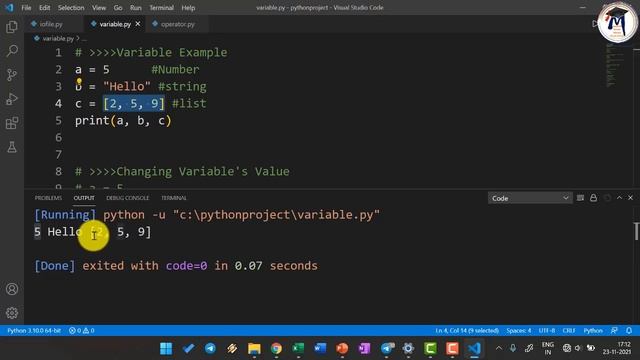The image size is (640, 360).
Task: Open the Terminal menu
Action: (x=161, y=8)
